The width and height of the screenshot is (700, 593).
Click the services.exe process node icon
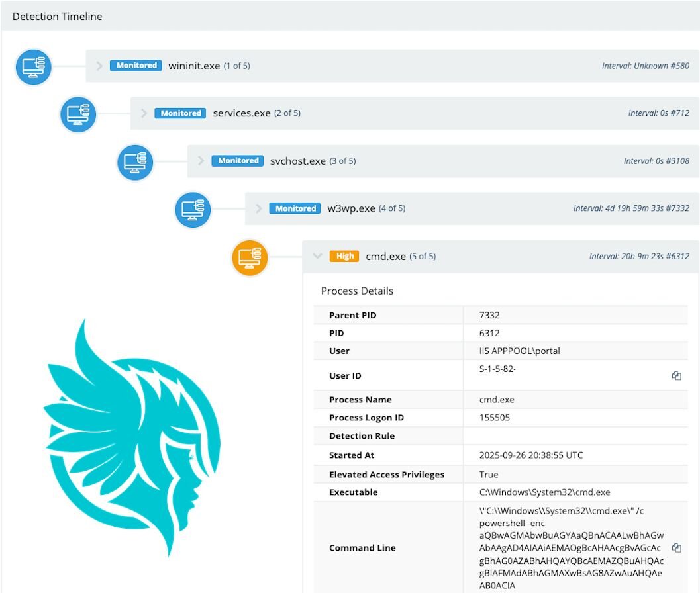tap(78, 114)
